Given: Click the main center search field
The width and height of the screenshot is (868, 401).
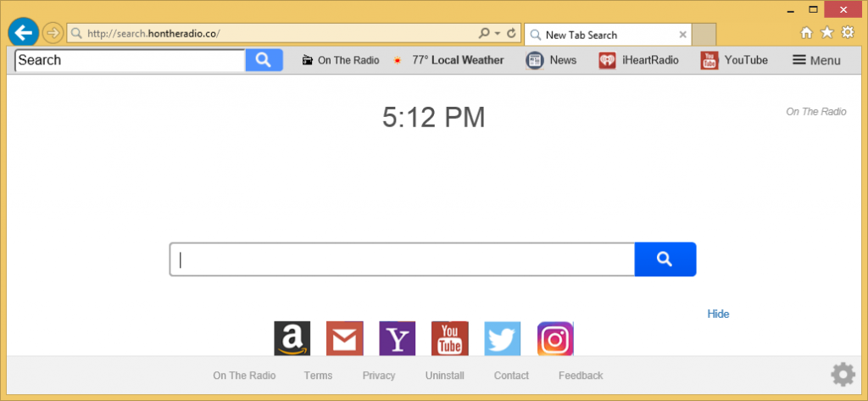Looking at the screenshot, I should point(402,259).
